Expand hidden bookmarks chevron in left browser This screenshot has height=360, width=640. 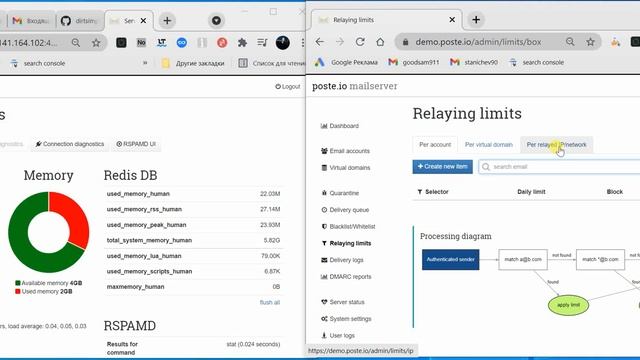[145, 63]
